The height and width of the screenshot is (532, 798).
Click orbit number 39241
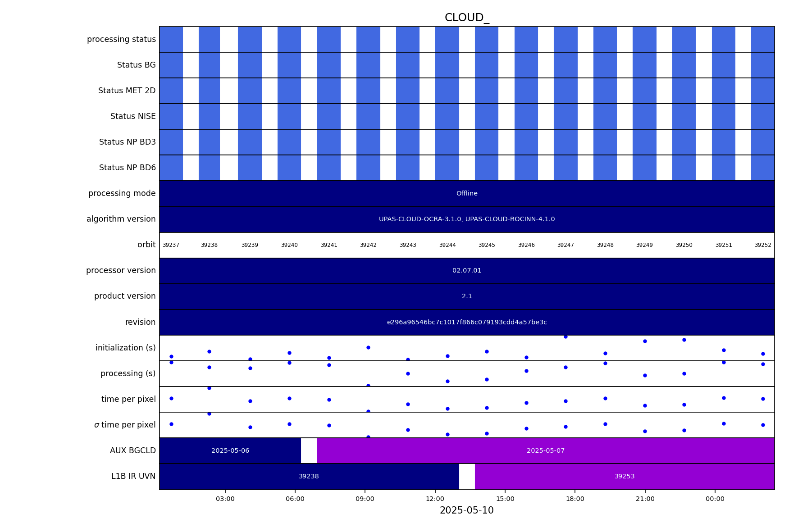click(x=329, y=245)
